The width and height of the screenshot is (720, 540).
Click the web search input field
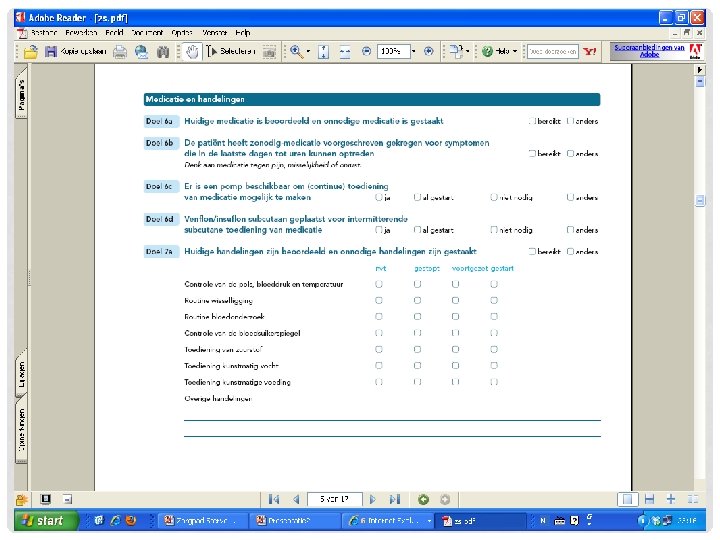[553, 51]
